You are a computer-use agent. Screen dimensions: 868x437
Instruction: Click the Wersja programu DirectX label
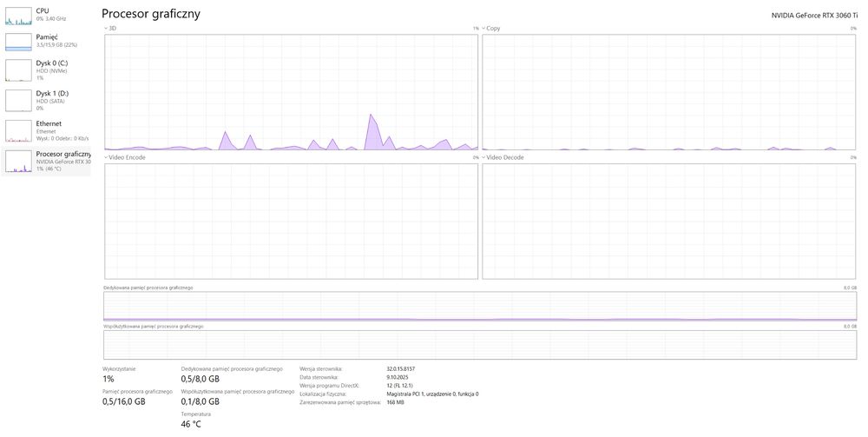[329, 386]
